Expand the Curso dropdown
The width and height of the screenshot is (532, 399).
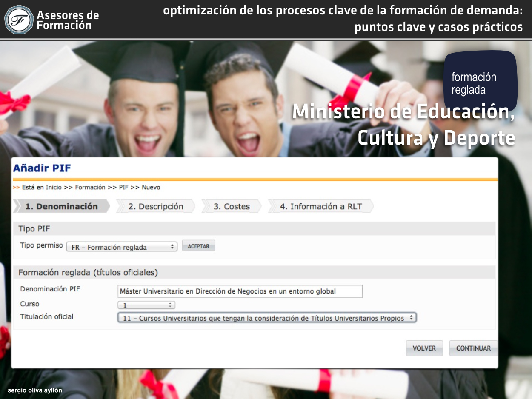pyautogui.click(x=146, y=305)
